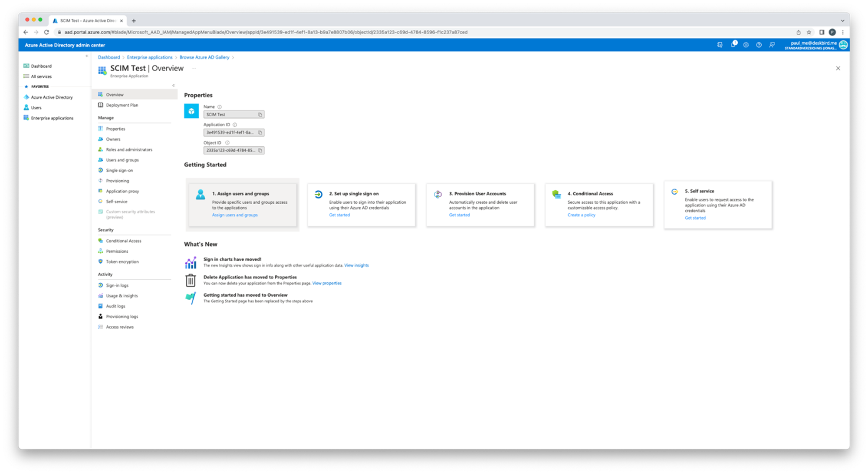Reload the browser page
The image size is (868, 473).
(46, 32)
